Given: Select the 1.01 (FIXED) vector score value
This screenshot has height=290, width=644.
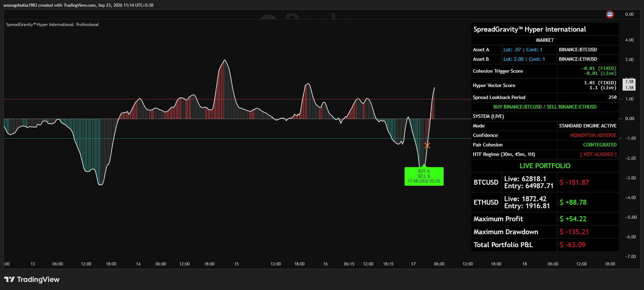Looking at the screenshot, I should 600,83.
